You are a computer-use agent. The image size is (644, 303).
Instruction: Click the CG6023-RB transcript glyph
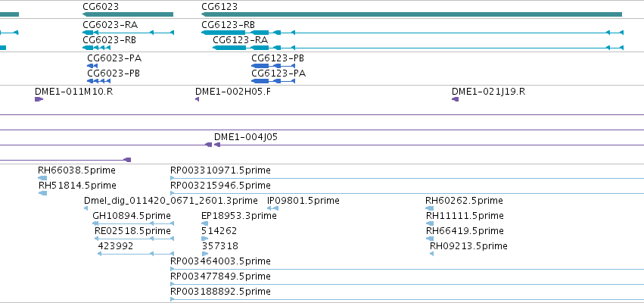[97, 48]
